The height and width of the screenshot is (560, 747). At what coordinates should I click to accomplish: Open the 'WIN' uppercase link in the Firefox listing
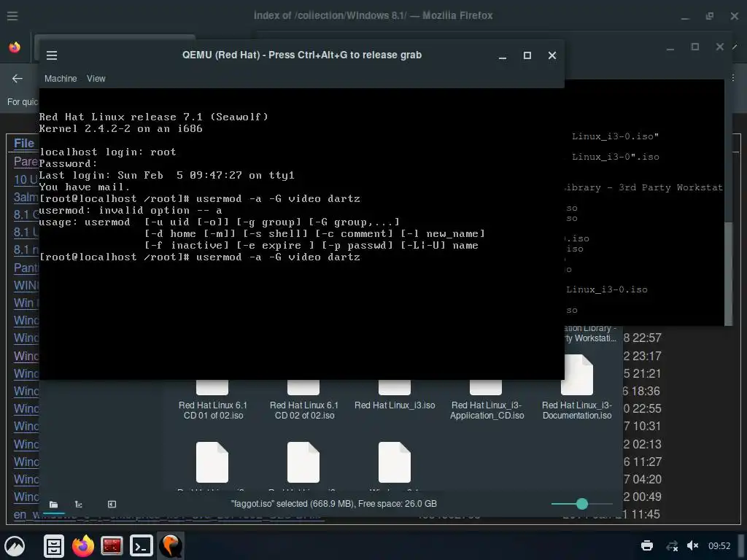coord(26,285)
